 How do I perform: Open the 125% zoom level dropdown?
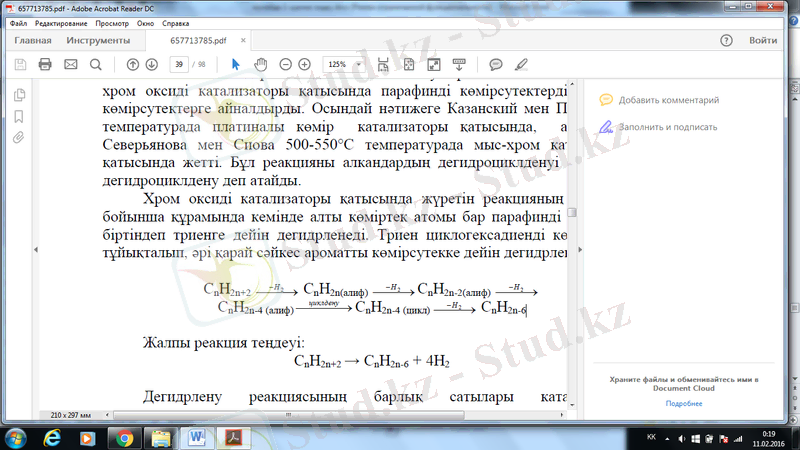[x=343, y=64]
